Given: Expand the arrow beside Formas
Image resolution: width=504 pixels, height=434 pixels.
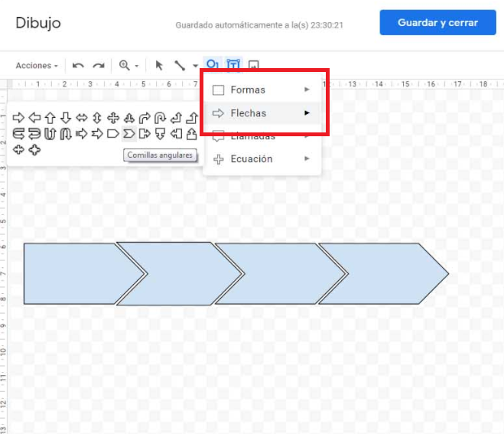Looking at the screenshot, I should click(307, 90).
